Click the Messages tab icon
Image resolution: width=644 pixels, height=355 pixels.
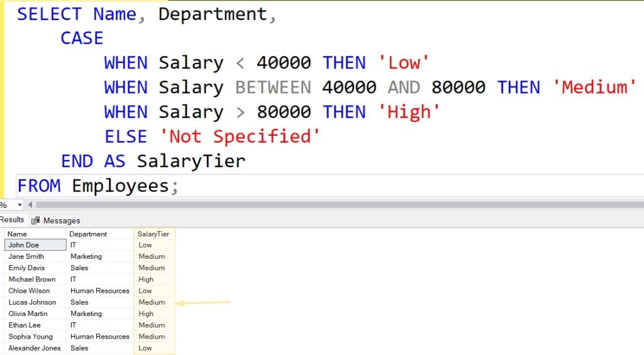(36, 221)
